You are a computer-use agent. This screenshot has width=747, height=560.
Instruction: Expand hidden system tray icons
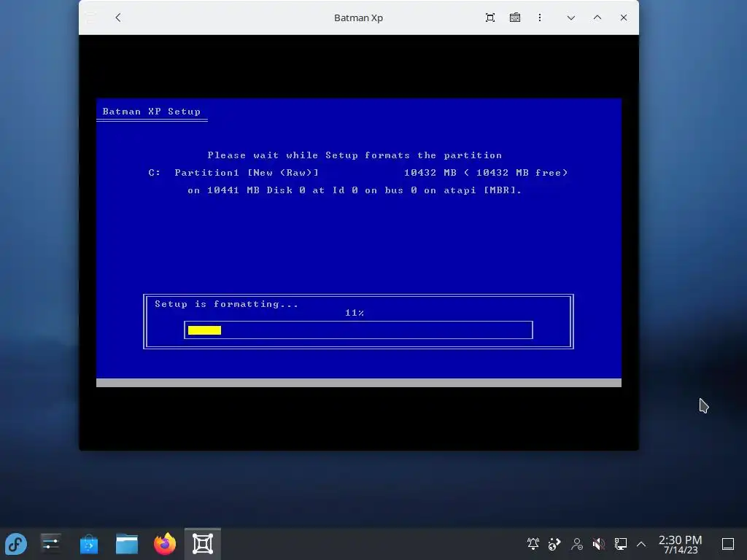click(x=641, y=543)
